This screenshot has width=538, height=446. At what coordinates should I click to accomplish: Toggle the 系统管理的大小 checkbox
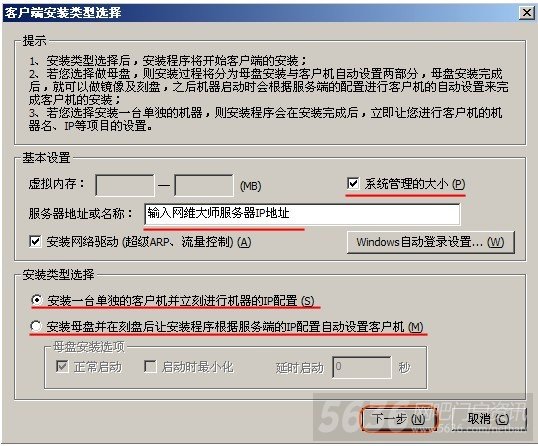(353, 184)
